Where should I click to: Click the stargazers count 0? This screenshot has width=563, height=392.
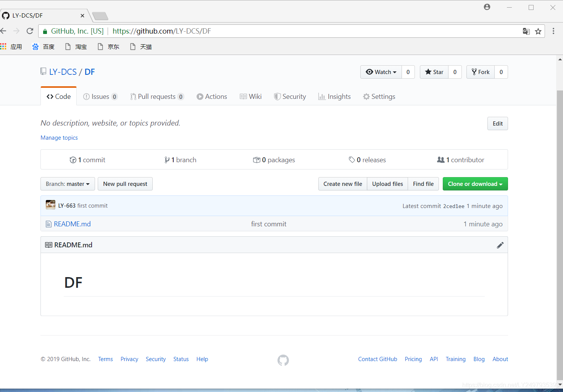(x=455, y=72)
